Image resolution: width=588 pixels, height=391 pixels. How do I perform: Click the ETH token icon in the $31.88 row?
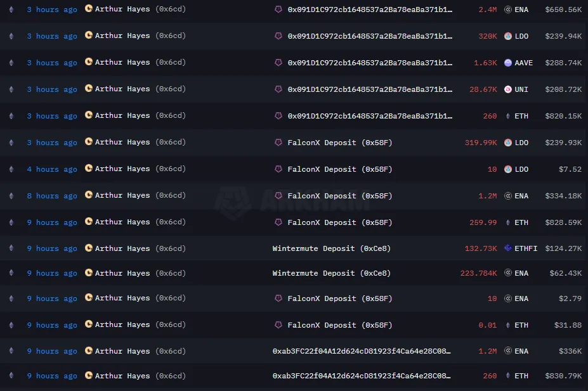coord(508,325)
